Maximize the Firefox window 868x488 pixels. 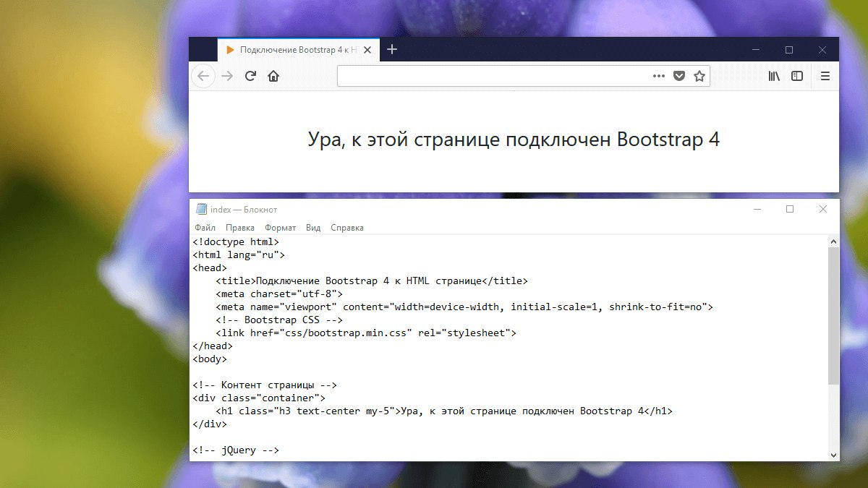click(789, 50)
